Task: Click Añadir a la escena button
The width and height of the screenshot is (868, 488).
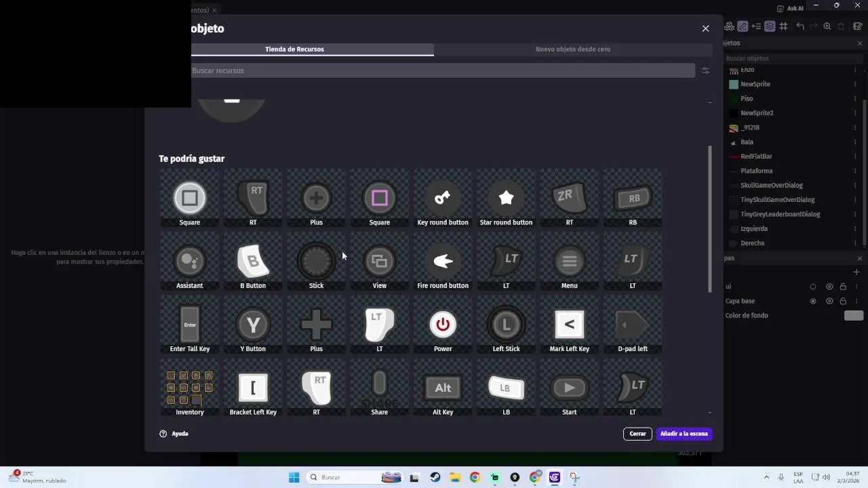Action: point(684,434)
